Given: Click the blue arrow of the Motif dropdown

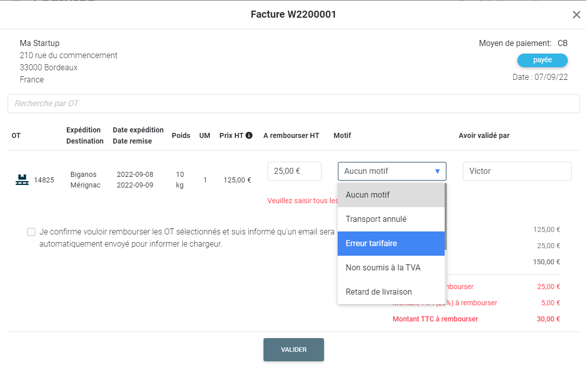Looking at the screenshot, I should [437, 171].
